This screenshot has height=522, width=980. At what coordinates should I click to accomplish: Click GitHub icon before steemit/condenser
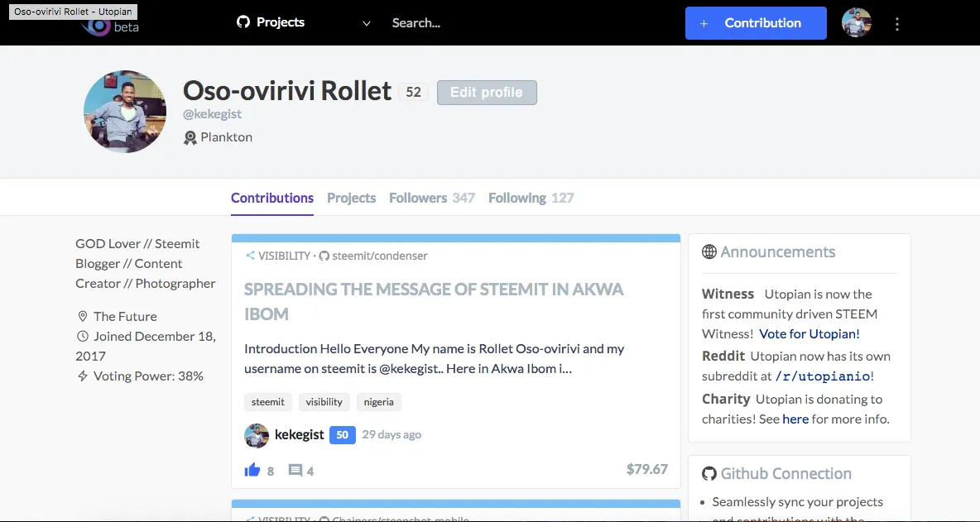[324, 256]
